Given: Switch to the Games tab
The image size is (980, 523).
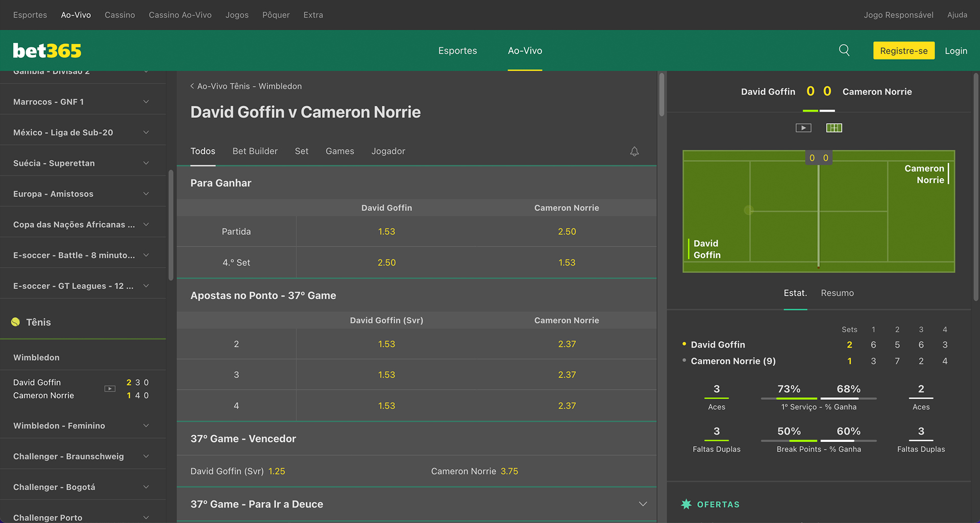Looking at the screenshot, I should 340,151.
